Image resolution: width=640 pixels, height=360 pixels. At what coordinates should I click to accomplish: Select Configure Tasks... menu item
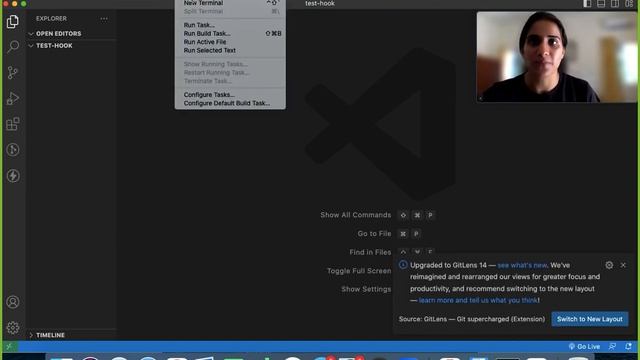tap(230, 95)
